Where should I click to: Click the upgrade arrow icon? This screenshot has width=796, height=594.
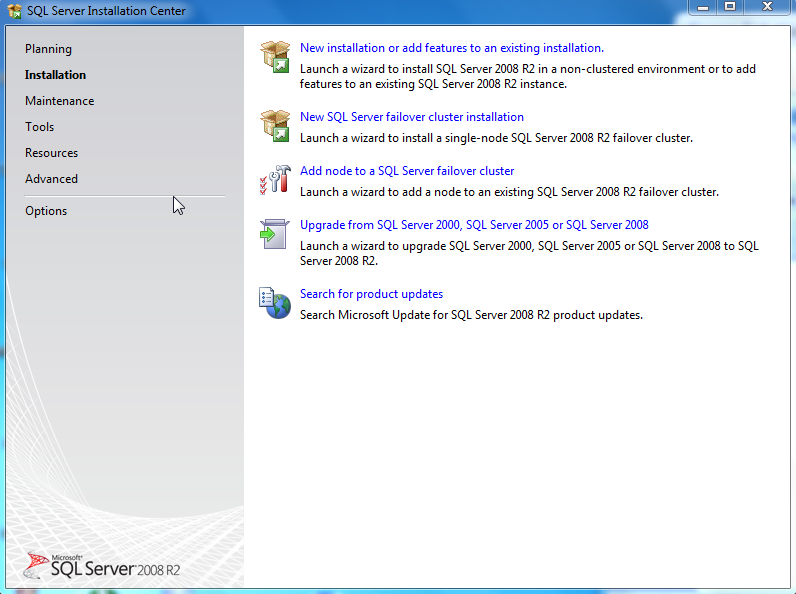coord(275,234)
